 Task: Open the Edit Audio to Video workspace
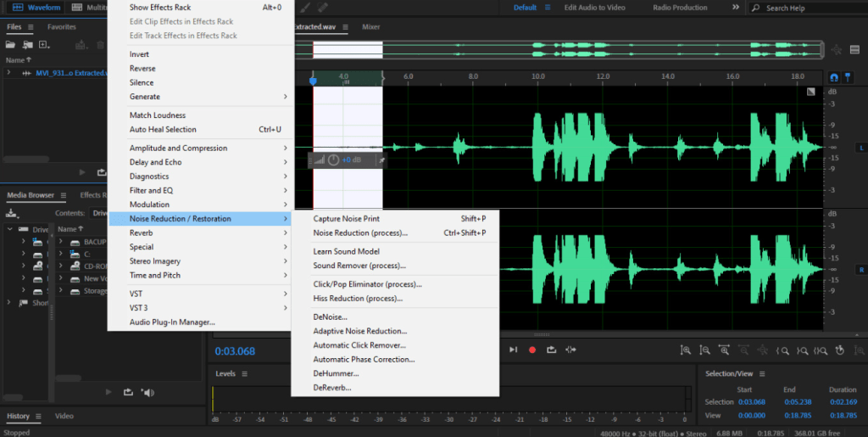point(594,8)
